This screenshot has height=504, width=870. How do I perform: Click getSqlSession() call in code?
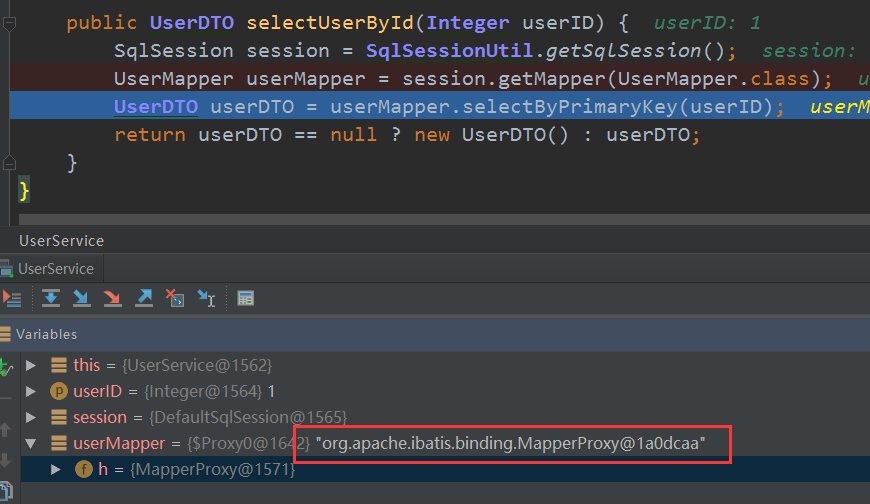(x=635, y=51)
